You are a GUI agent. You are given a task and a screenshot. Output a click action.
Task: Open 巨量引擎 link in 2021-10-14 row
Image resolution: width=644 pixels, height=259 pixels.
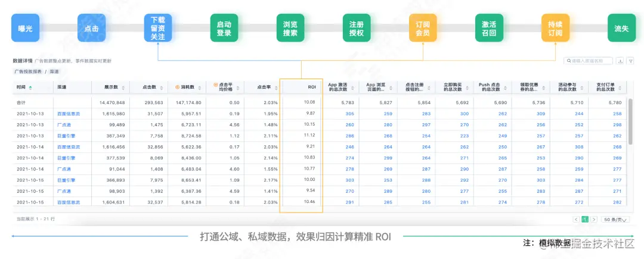point(67,158)
